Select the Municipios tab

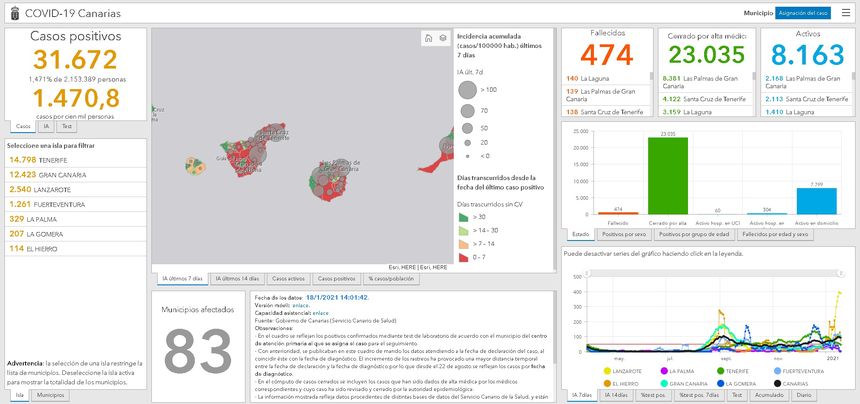click(50, 396)
